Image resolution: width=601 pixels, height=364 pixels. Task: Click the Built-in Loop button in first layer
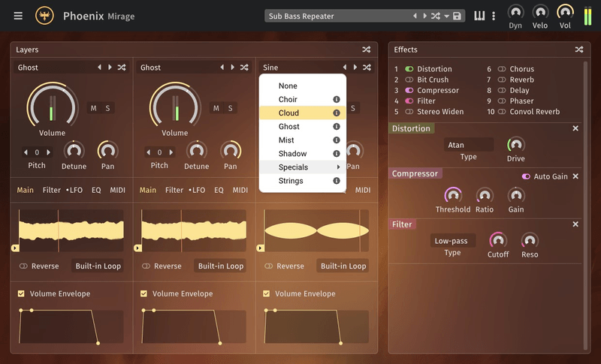pos(98,266)
